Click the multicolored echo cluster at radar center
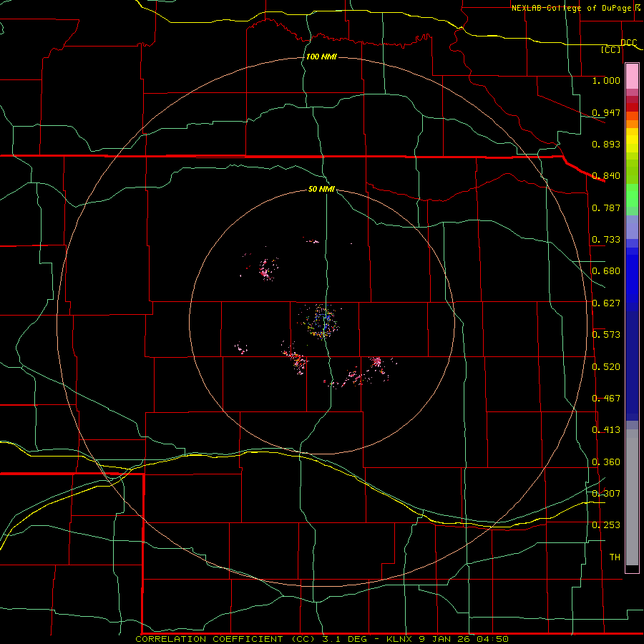Image resolution: width=644 pixels, height=644 pixels. (x=321, y=321)
